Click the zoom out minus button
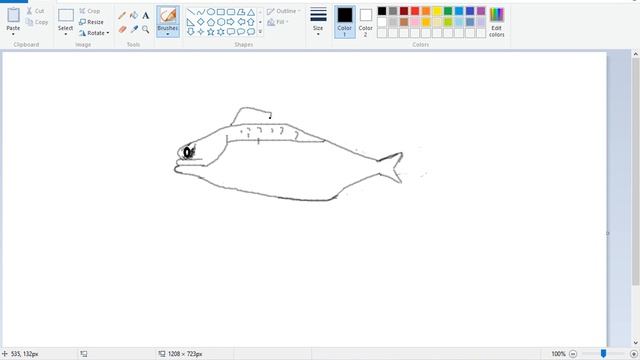 573,354
